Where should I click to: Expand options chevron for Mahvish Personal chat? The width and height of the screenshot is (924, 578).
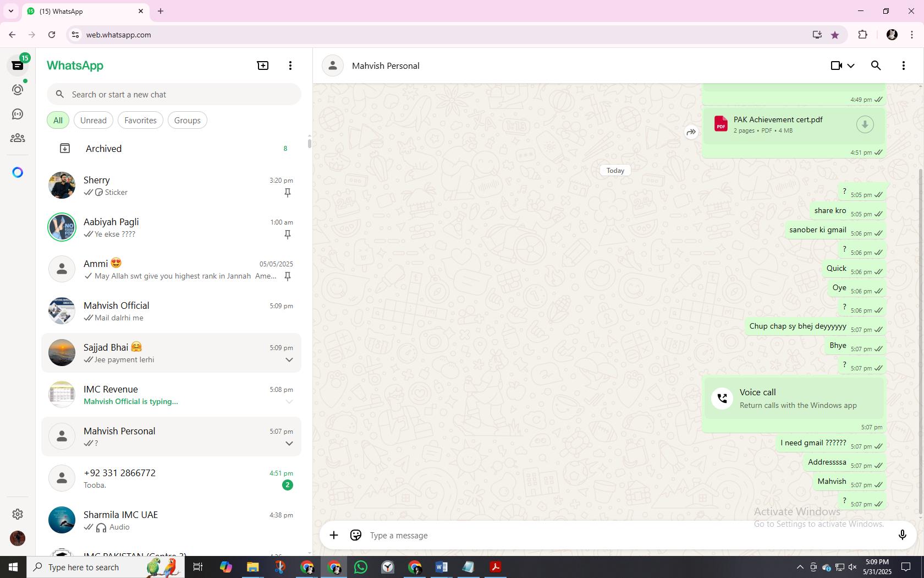coord(289,443)
